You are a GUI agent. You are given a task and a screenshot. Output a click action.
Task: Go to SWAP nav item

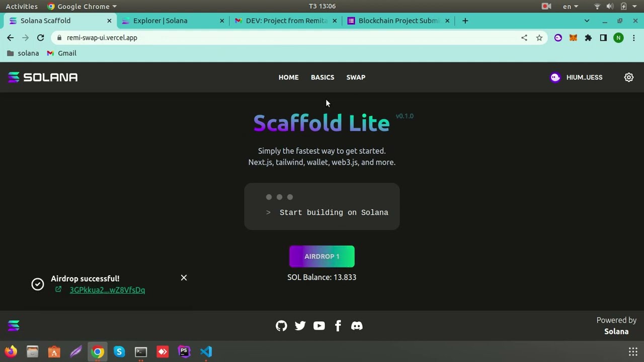(356, 77)
